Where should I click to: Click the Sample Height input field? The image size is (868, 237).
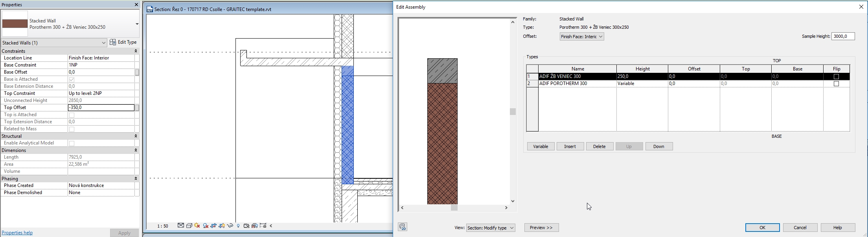coord(843,36)
